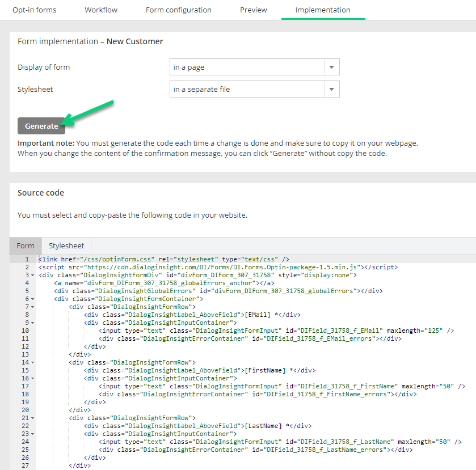This screenshot has height=470, width=476.
Task: Collapse code fold at line 23
Action: coord(32,434)
